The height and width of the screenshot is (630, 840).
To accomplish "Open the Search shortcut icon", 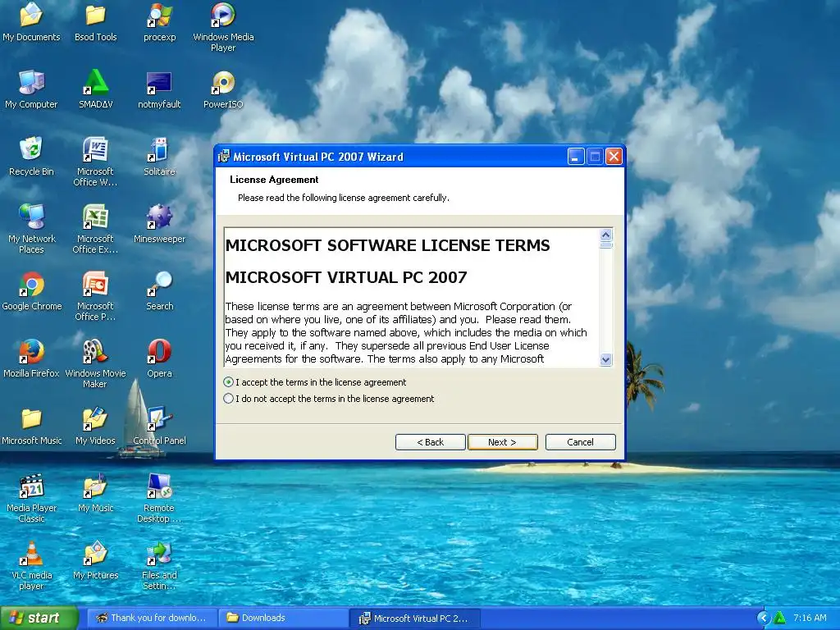I will [159, 284].
